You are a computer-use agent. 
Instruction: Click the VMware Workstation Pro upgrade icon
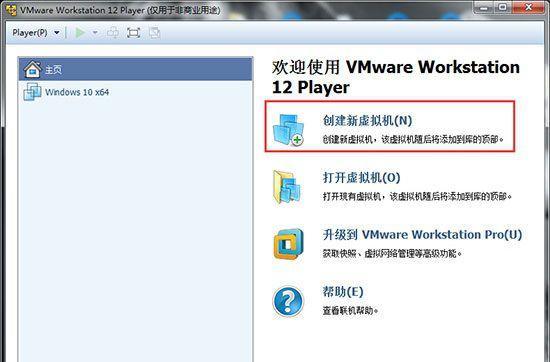[288, 243]
